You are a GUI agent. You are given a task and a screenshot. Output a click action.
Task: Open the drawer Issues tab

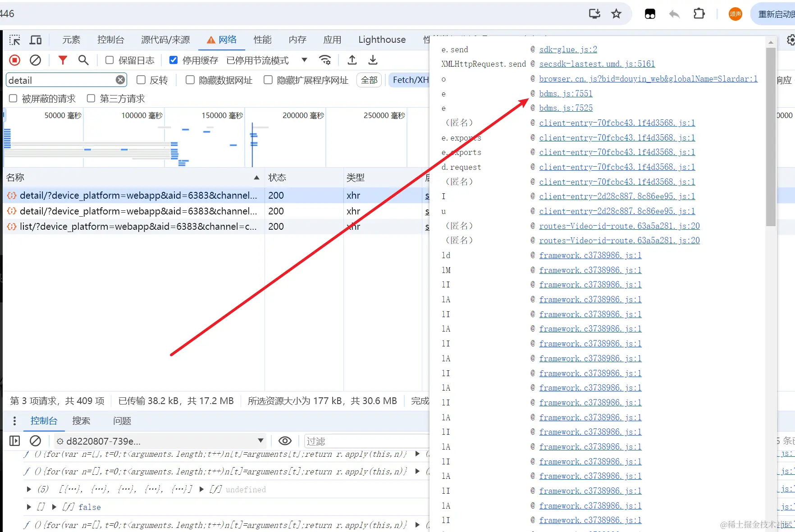(122, 421)
